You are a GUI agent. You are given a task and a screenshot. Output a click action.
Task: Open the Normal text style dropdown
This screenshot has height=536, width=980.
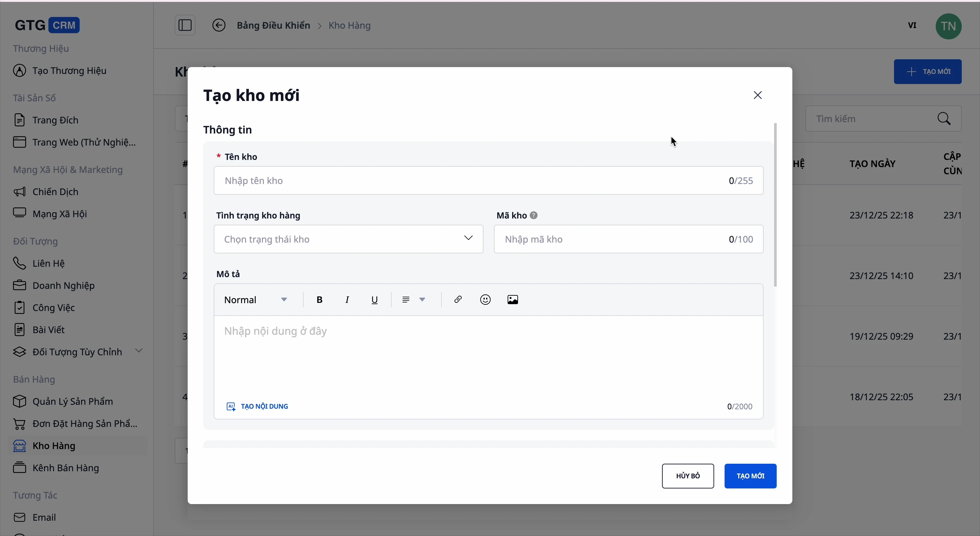(x=256, y=300)
